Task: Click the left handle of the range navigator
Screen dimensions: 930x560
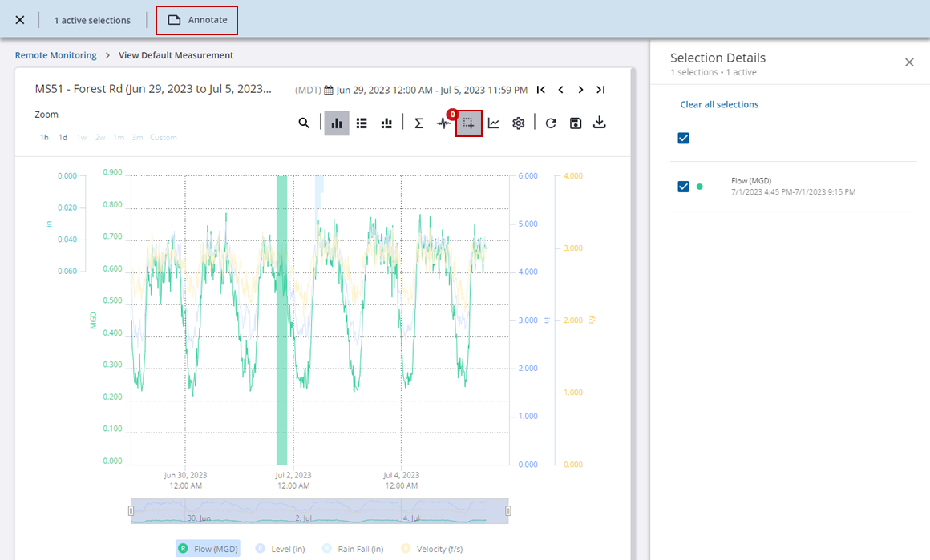Action: 131,511
